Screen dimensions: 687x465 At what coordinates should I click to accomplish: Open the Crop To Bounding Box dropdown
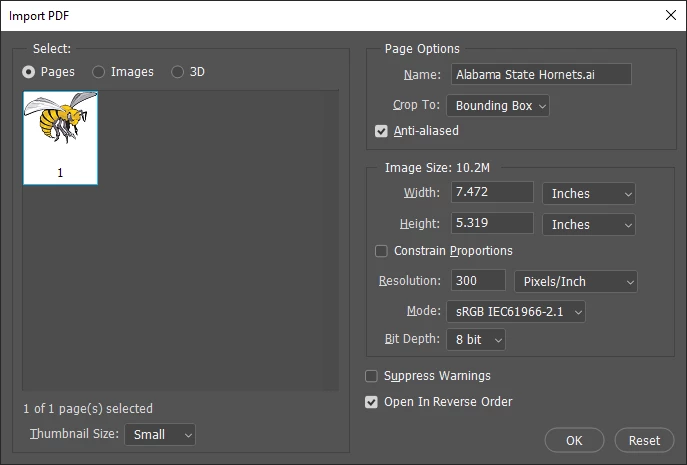pos(498,106)
